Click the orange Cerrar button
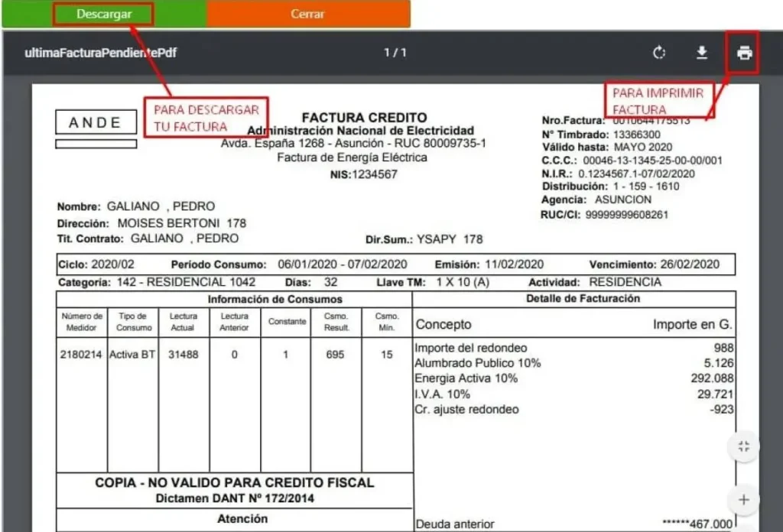This screenshot has width=783, height=532. (x=308, y=14)
